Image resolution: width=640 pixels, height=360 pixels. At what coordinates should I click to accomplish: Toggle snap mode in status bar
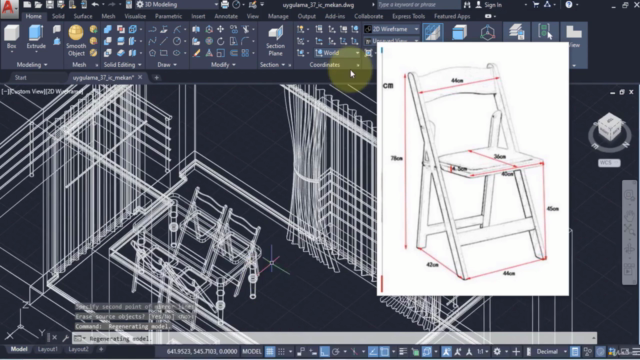click(281, 351)
